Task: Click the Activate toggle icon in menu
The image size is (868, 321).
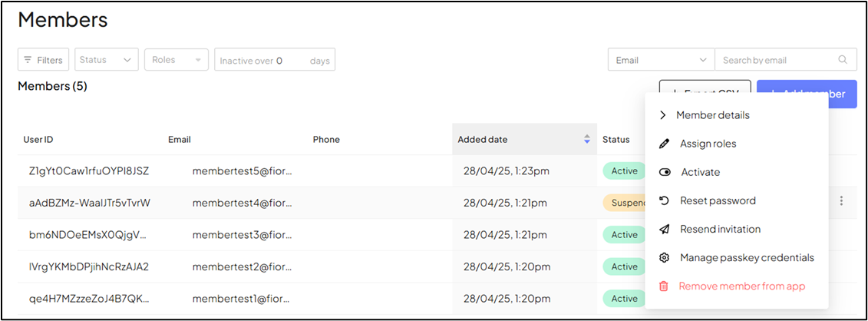Action: 665,172
